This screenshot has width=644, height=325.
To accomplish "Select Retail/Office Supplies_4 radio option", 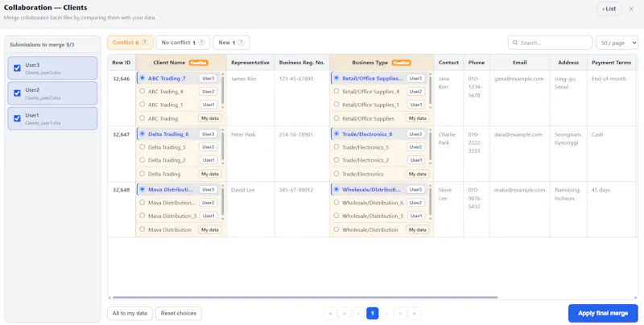I will click(336, 91).
